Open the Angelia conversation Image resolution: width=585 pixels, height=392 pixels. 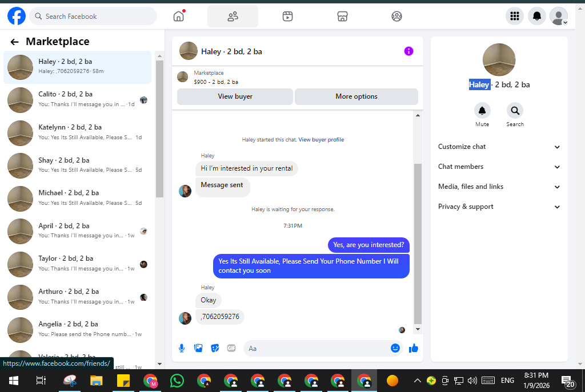click(78, 330)
